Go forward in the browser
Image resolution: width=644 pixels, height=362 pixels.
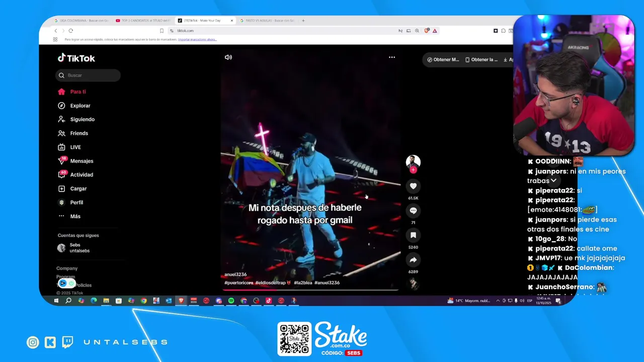(x=63, y=31)
